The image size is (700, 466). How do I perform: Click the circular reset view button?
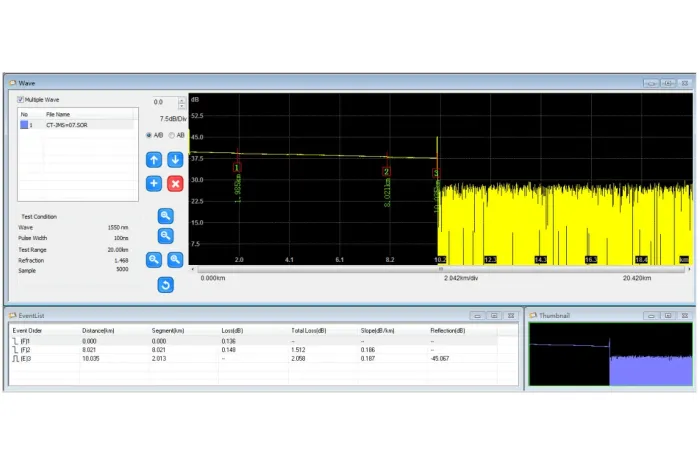pyautogui.click(x=166, y=285)
